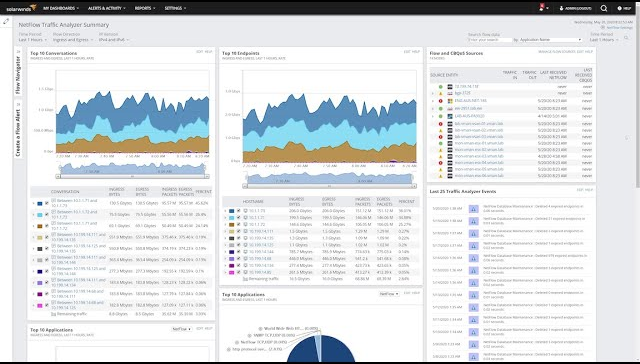Image resolution: width=640 pixels, height=364 pixels.
Task: Click the first event info icon at 1:38 AM
Action: point(473,209)
